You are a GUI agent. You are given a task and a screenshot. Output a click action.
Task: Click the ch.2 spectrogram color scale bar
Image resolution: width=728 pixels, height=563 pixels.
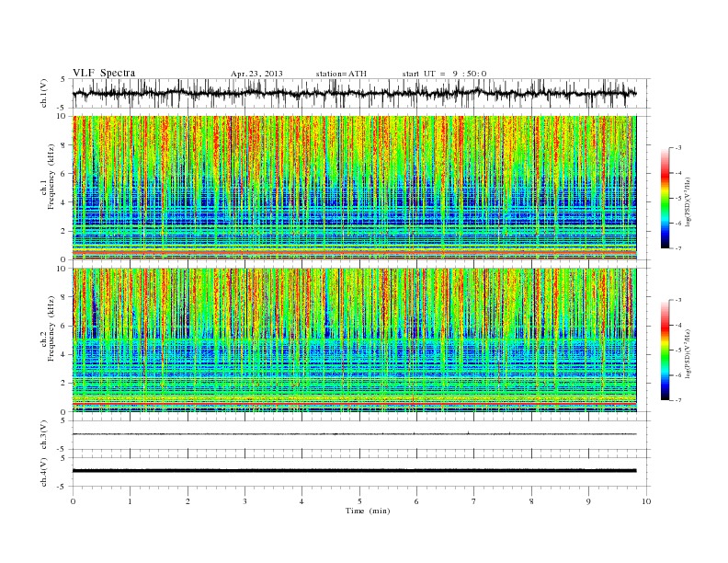tap(665, 350)
